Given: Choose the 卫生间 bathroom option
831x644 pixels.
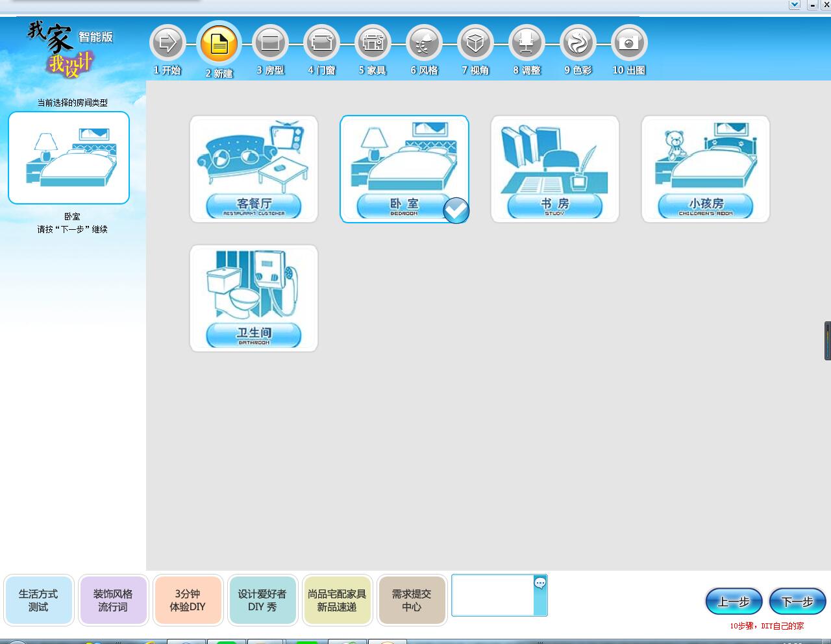Looking at the screenshot, I should coord(254,299).
